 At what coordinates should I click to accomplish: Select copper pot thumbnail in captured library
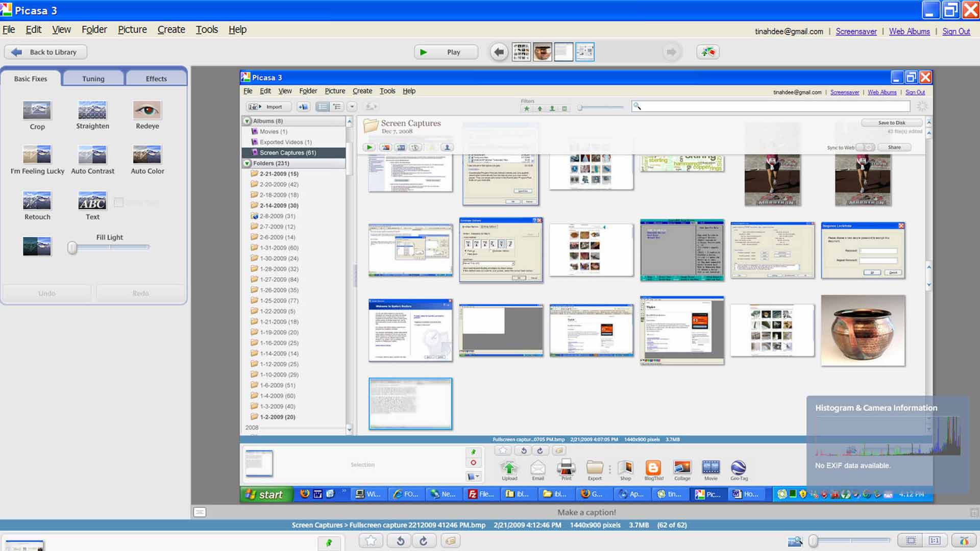pyautogui.click(x=863, y=331)
